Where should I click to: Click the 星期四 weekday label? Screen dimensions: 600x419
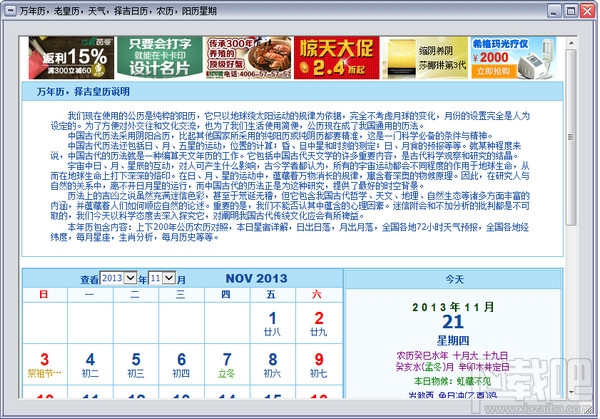453,341
